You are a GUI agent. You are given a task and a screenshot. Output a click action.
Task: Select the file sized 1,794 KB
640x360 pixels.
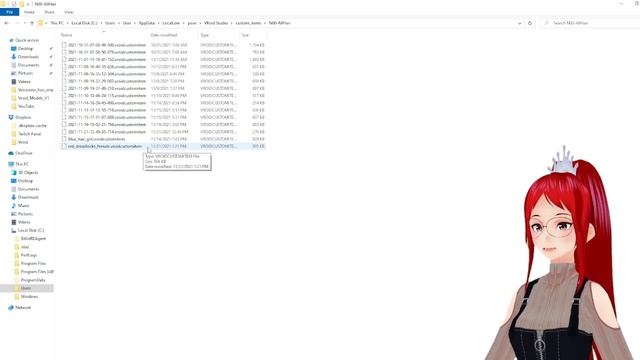[163, 45]
